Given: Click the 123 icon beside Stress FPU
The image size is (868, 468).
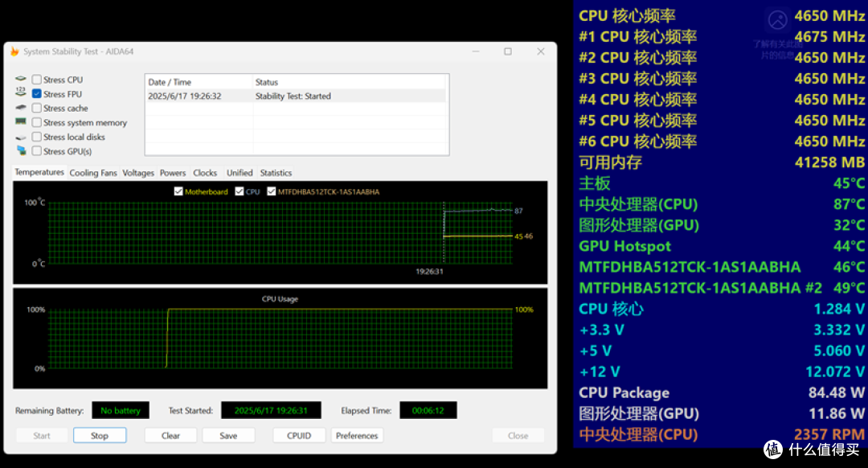Looking at the screenshot, I should tap(20, 92).
